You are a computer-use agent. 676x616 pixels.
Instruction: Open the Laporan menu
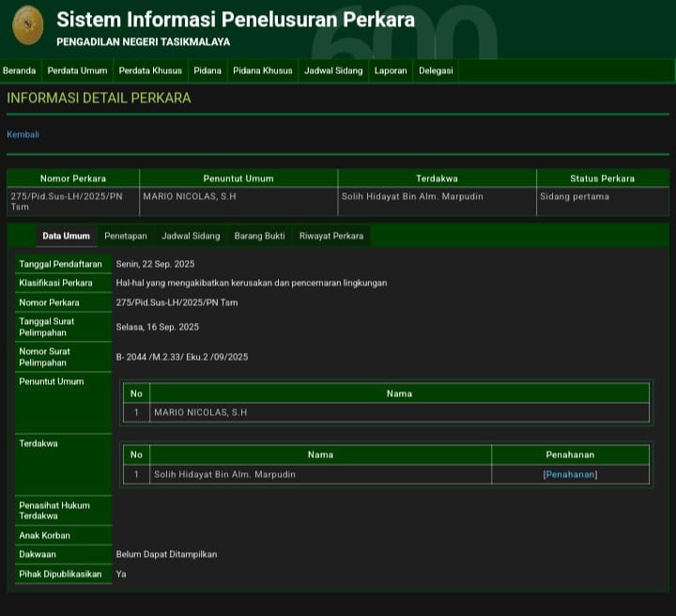pyautogui.click(x=391, y=70)
